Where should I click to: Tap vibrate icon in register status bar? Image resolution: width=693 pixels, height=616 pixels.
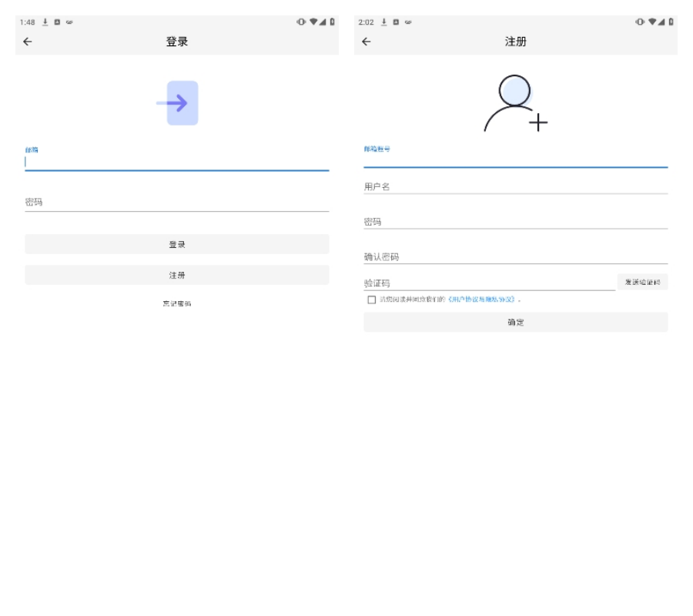pos(640,22)
